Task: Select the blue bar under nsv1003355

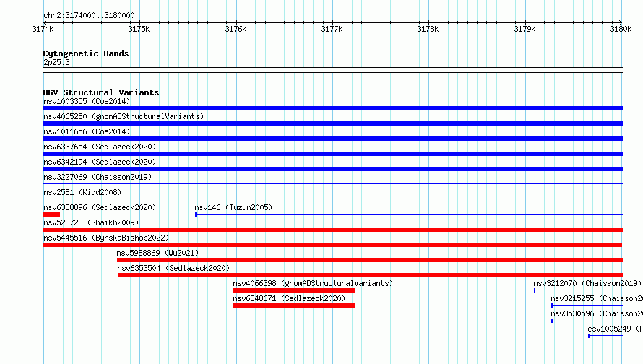Action: pyautogui.click(x=332, y=108)
